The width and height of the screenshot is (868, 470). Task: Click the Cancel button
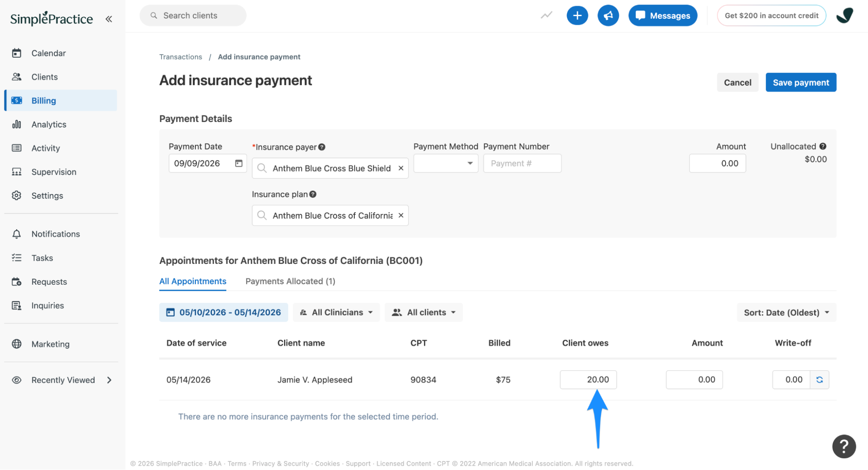click(x=737, y=82)
